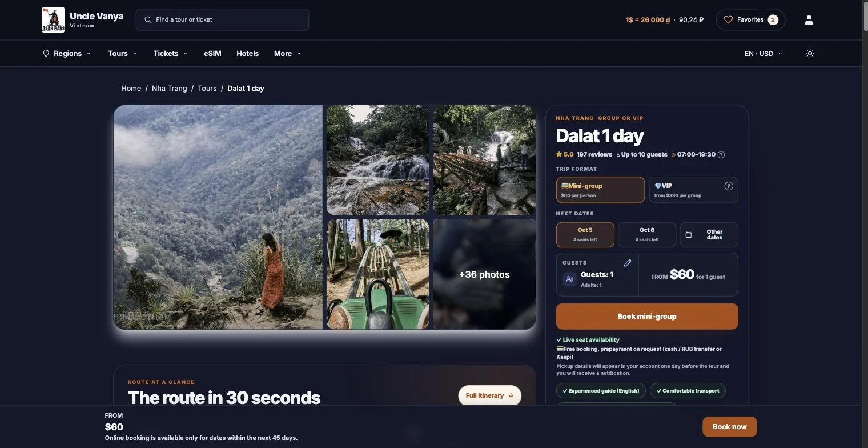Screen dimensions: 868x448
Task: Expand the Tours dropdown menu
Action: [x=122, y=53]
